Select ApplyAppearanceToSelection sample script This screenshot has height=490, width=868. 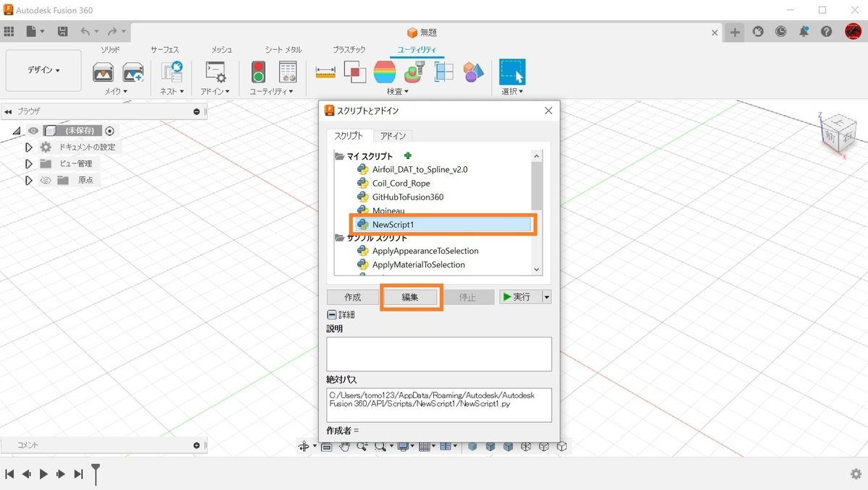(425, 251)
